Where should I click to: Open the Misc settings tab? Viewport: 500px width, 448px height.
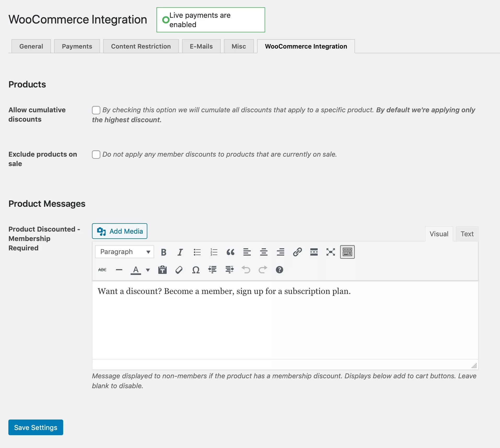(239, 46)
